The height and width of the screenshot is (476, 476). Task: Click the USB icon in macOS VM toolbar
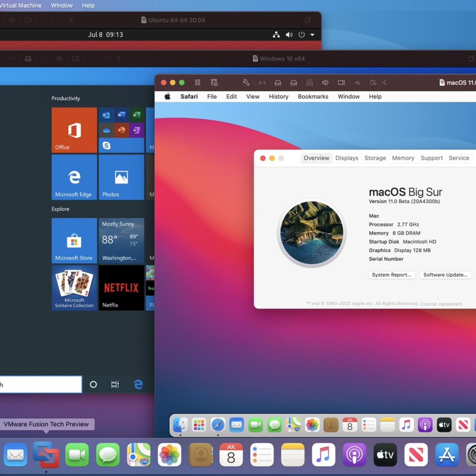(357, 83)
